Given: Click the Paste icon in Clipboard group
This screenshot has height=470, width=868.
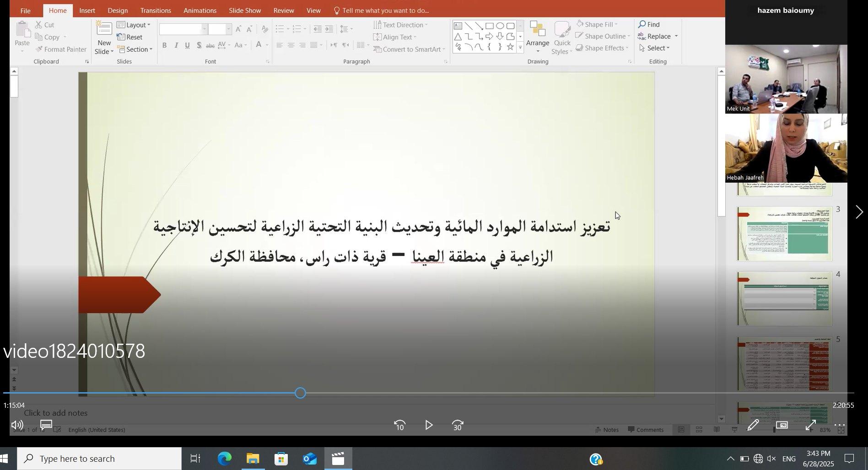Looking at the screenshot, I should (x=22, y=30).
